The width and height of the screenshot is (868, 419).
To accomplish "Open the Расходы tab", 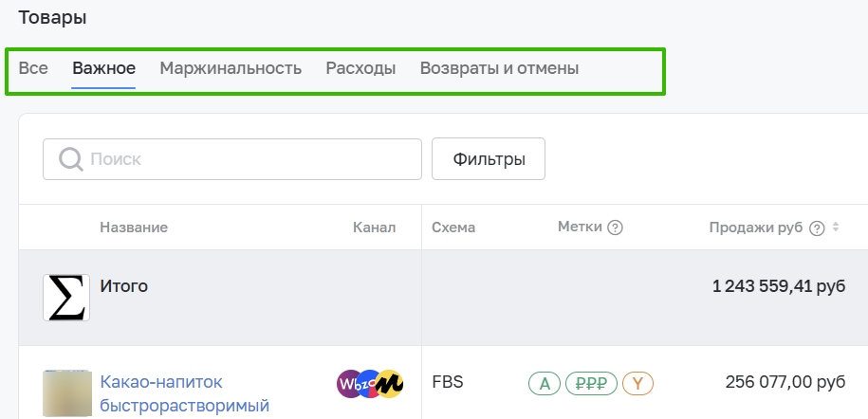I will (x=360, y=68).
